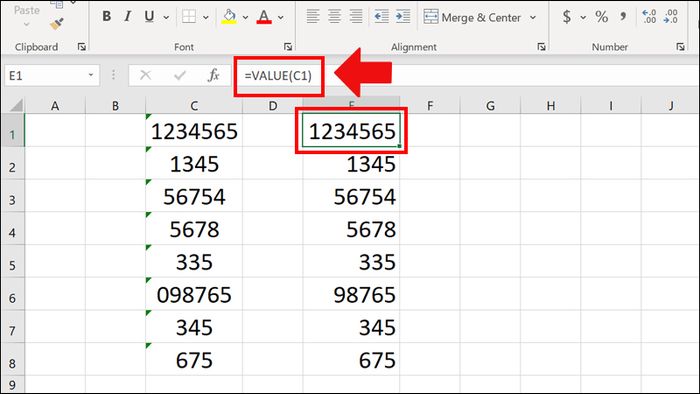Select column F header
Image resolution: width=700 pixels, height=394 pixels.
pyautogui.click(x=430, y=106)
